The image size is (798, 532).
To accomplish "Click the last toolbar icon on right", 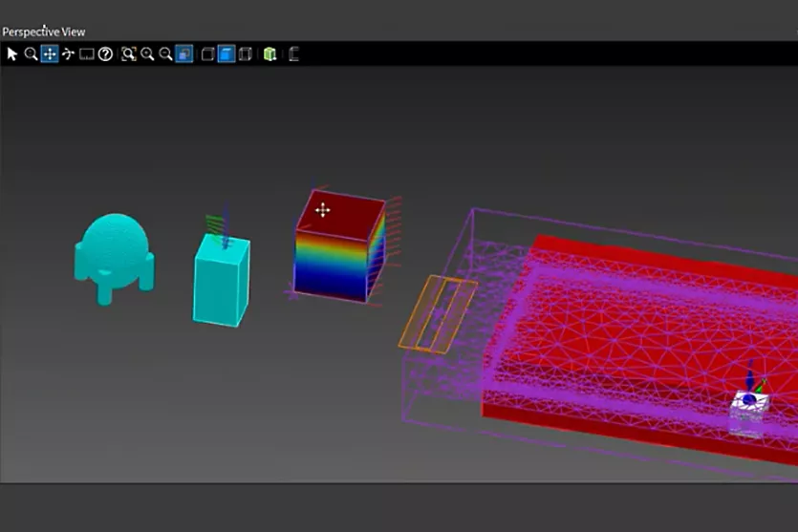I will tap(293, 54).
